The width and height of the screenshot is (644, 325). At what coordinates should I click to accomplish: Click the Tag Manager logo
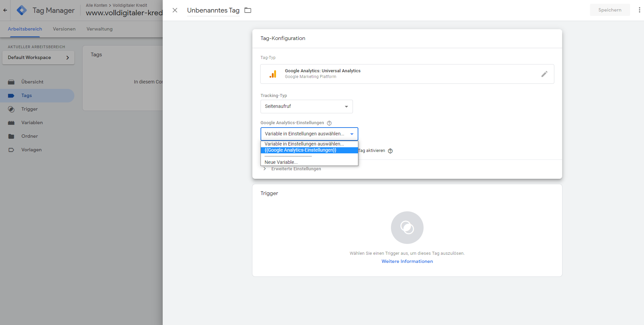[x=22, y=11]
